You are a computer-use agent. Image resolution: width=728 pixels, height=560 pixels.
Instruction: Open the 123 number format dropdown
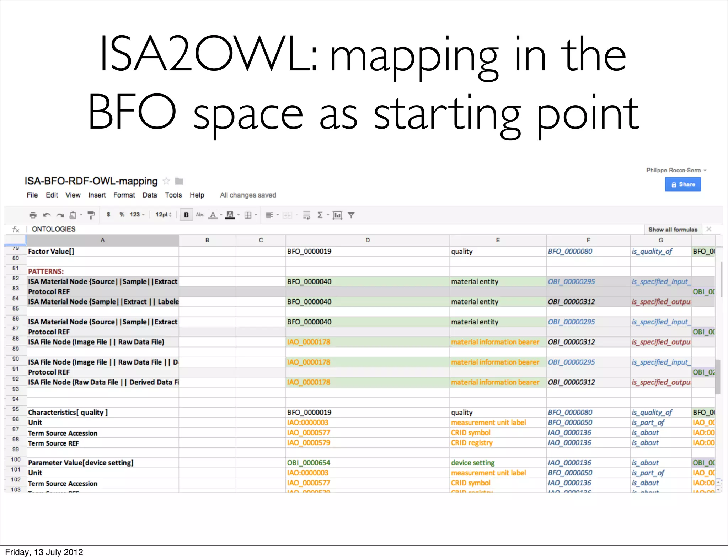tap(137, 215)
